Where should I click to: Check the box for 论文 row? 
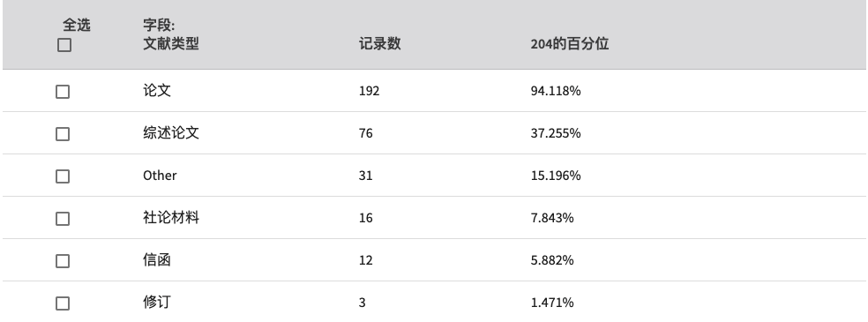tap(63, 92)
